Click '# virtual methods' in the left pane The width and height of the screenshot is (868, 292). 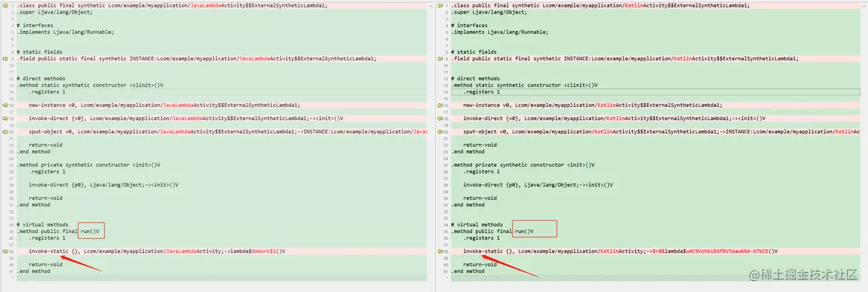(43, 224)
